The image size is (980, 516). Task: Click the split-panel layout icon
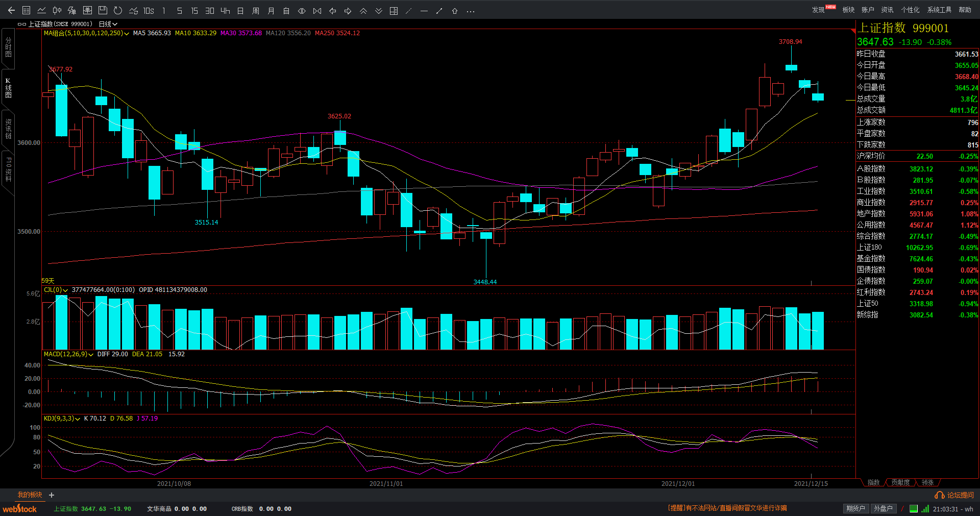pos(394,11)
